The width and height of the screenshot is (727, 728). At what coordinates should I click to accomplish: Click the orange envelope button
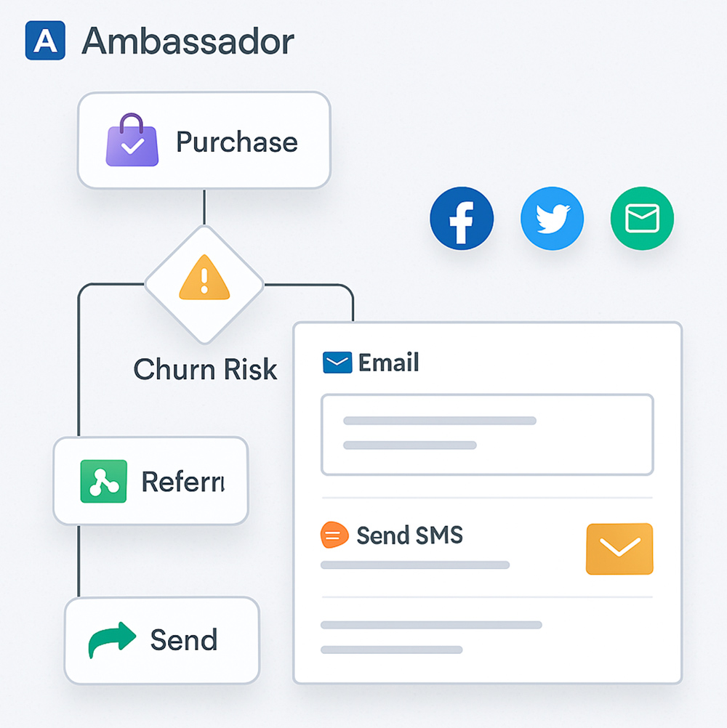click(619, 549)
